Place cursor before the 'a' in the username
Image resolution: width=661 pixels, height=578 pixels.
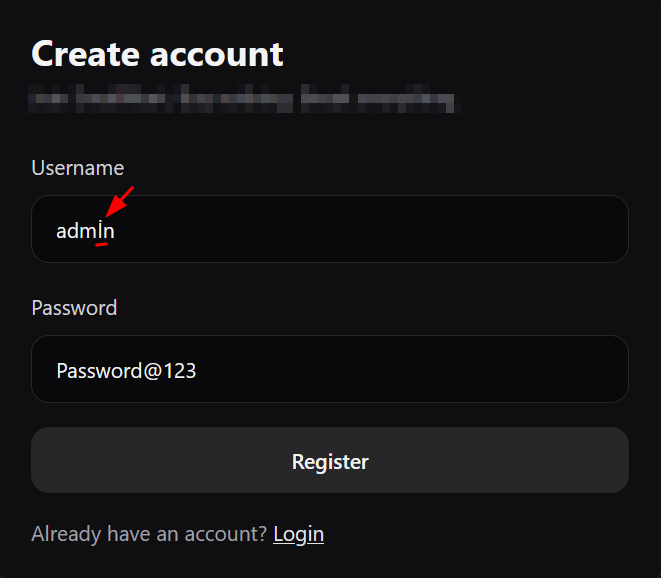[x=56, y=231]
